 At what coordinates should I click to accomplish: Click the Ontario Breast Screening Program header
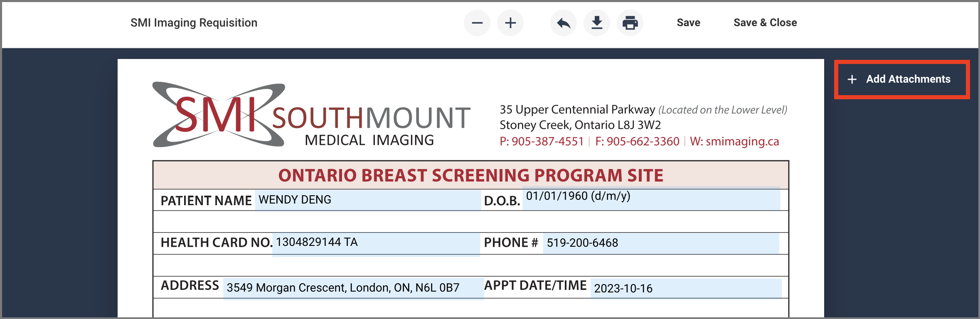470,175
